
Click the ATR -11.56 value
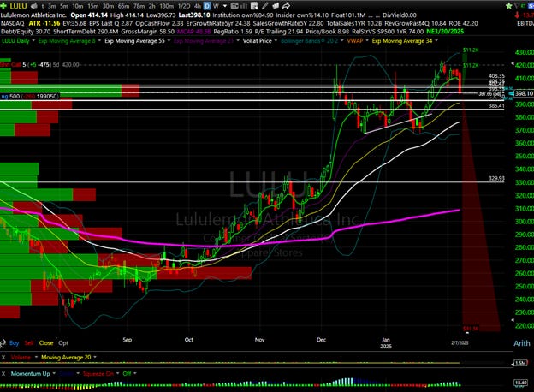44,23
